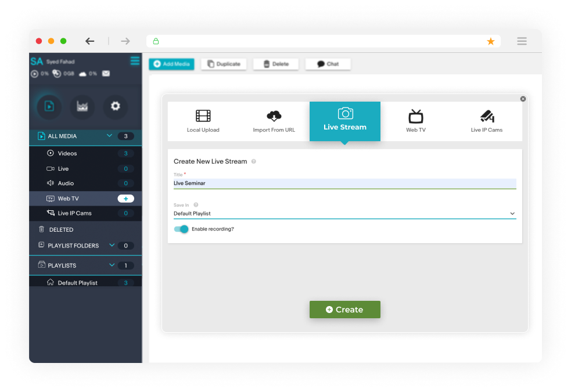Click the browser forward arrow
This screenshot has height=392, width=571.
pyautogui.click(x=125, y=41)
